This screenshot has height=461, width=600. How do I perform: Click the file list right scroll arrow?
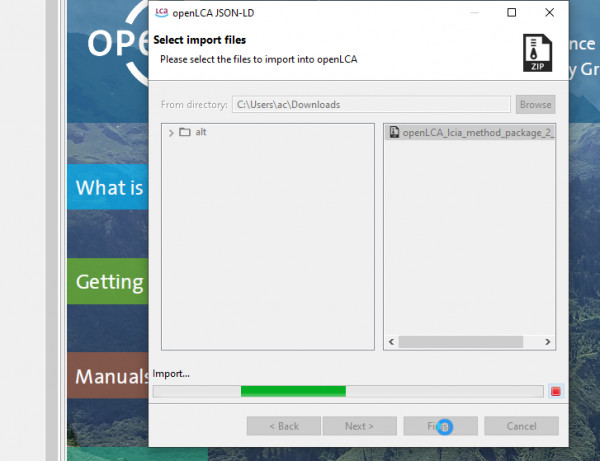[x=548, y=342]
